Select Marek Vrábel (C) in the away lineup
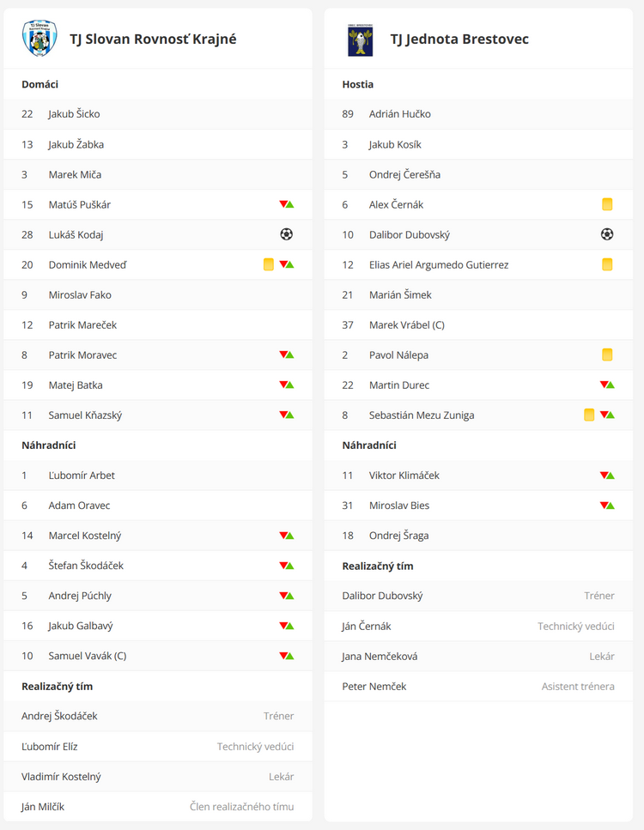This screenshot has height=830, width=644. click(407, 324)
